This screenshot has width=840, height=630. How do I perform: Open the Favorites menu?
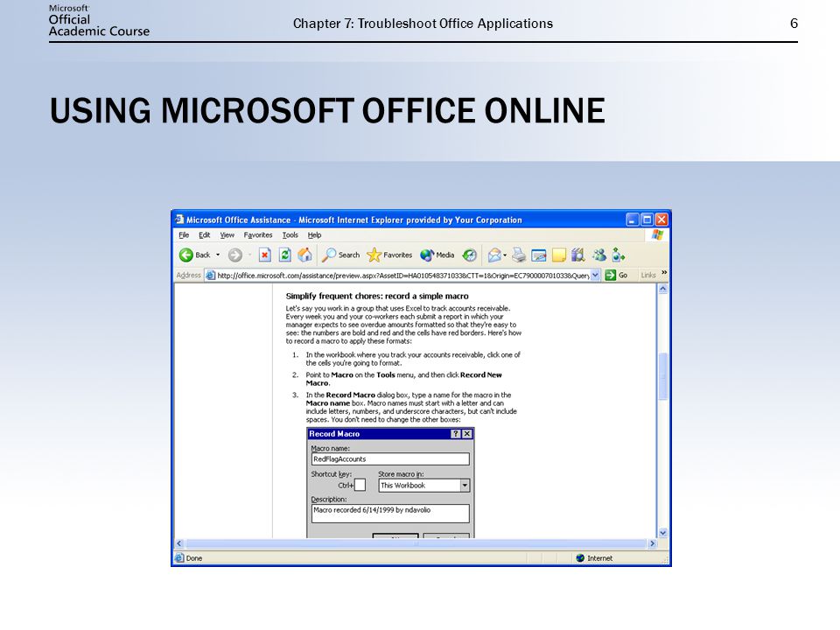click(x=257, y=235)
